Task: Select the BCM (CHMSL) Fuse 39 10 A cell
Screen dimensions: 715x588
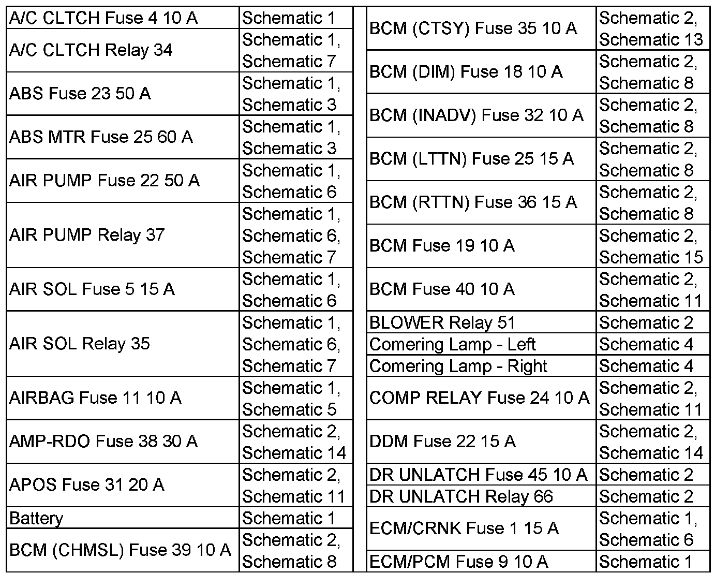Action: (120, 550)
